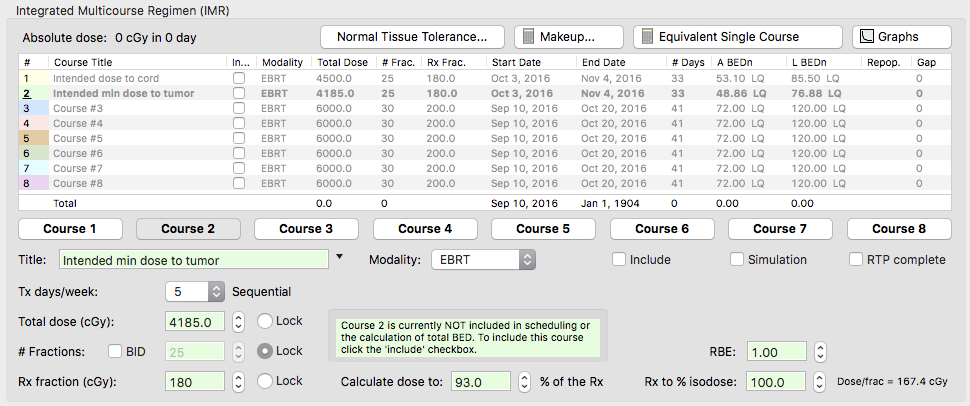Click the Calculate dose to percent field
This screenshot has width=970, height=406.
480,382
